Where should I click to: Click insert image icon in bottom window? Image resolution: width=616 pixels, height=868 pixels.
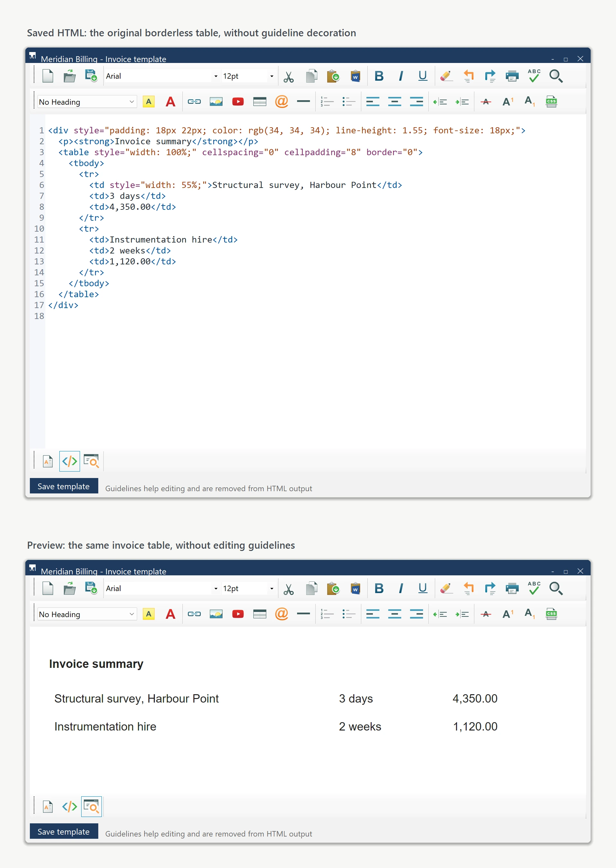tap(216, 614)
